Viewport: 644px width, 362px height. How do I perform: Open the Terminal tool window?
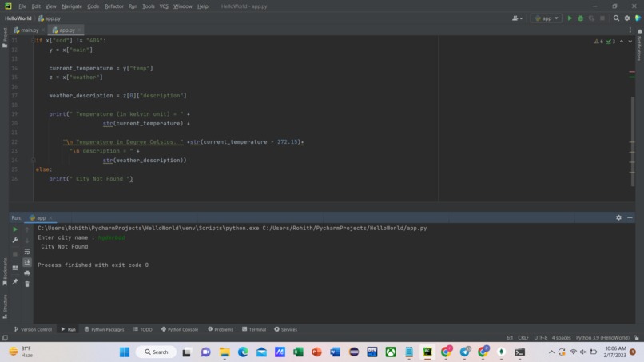pyautogui.click(x=254, y=329)
